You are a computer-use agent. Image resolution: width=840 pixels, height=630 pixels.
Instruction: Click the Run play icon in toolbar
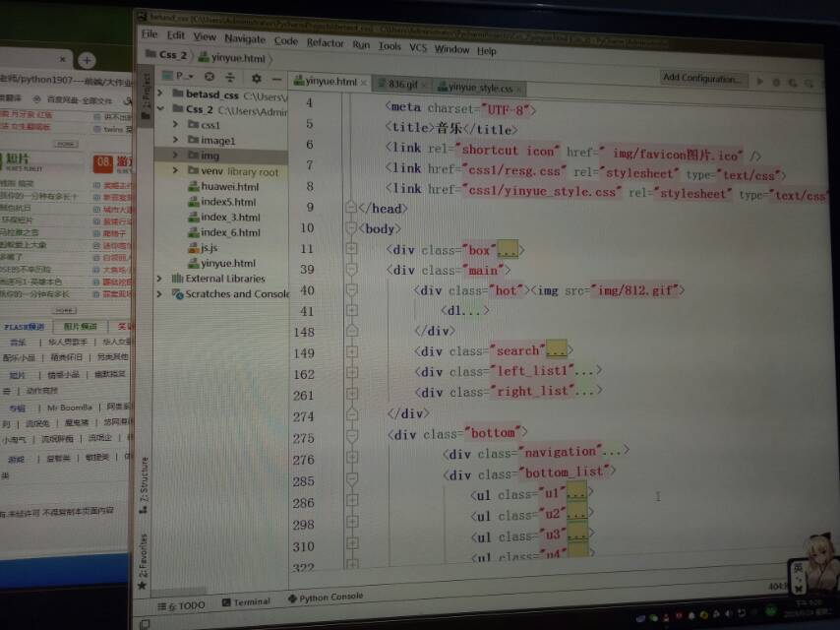click(x=759, y=82)
